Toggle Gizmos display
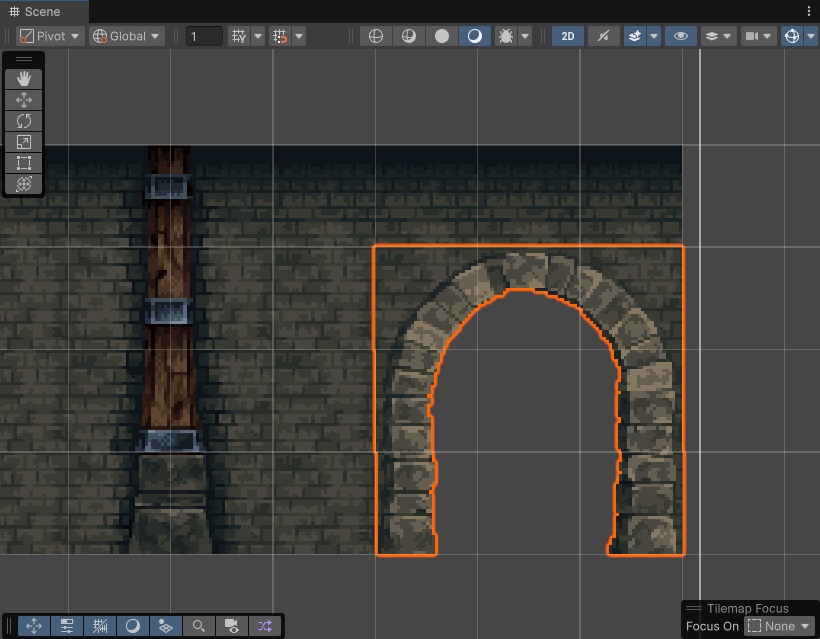This screenshot has height=639, width=820. [x=792, y=36]
